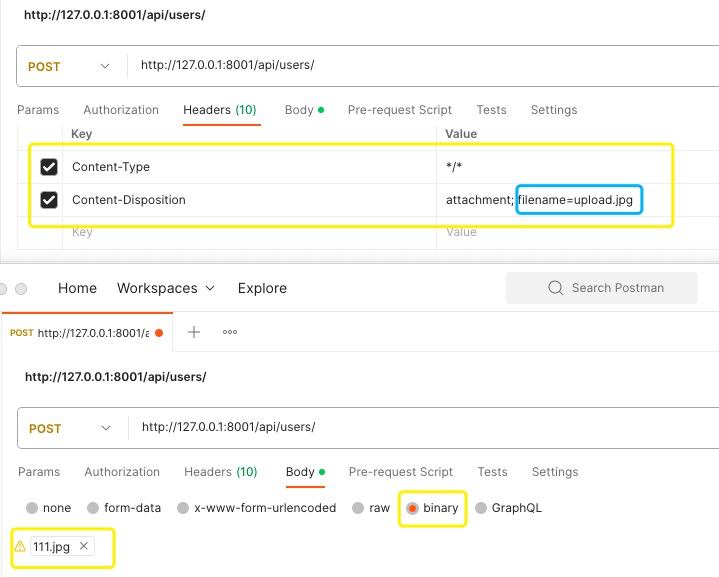Click the search magnifier icon
Screen dimensions: 719x577
pos(556,288)
